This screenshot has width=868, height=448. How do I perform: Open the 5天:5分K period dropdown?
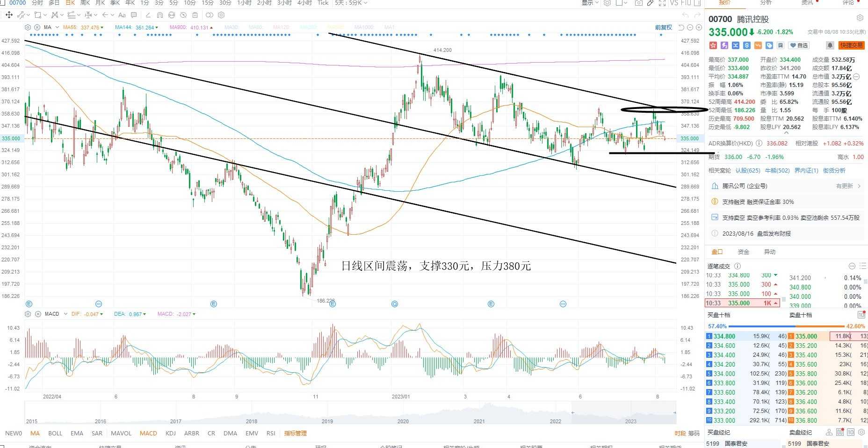351,3
